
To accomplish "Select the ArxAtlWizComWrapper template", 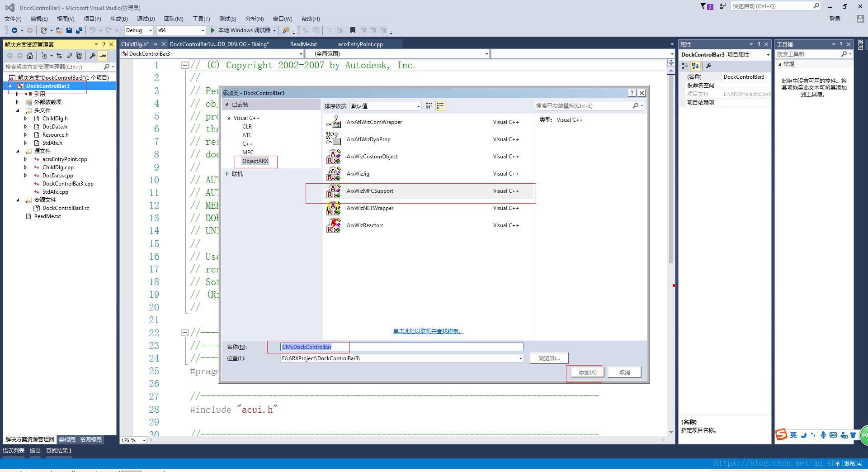I will [429, 122].
